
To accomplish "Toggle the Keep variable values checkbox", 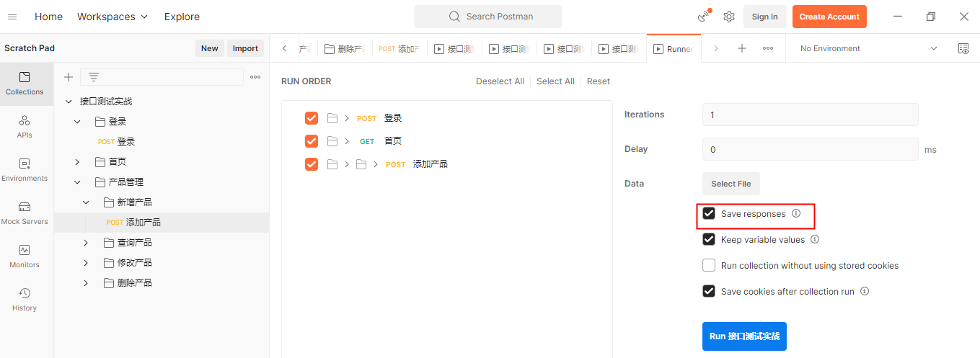I will tap(709, 240).
